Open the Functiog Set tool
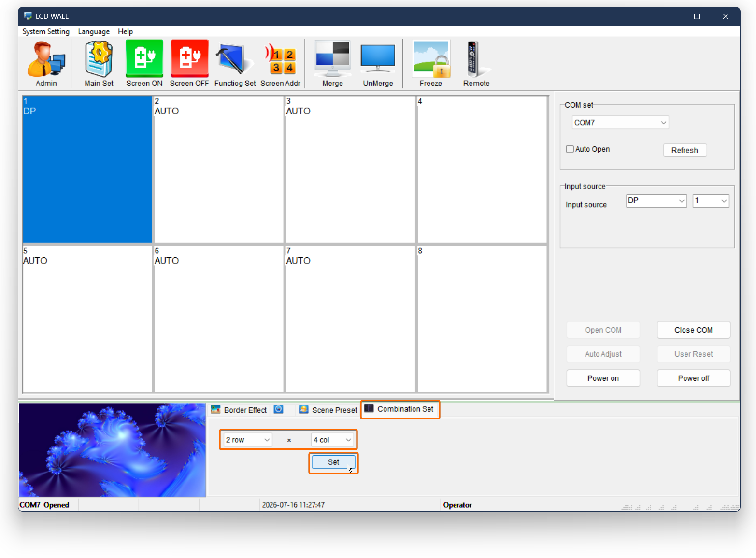Screen dimensions: 756x558 point(235,64)
